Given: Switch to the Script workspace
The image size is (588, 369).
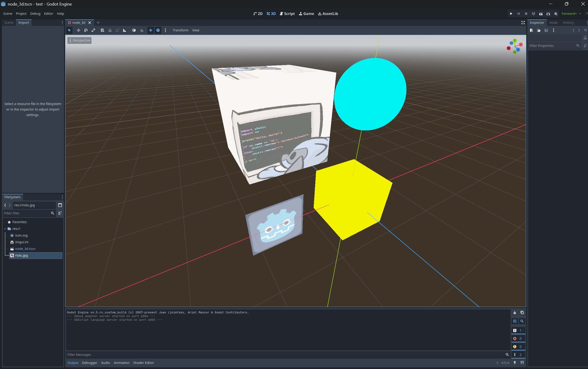Looking at the screenshot, I should click(287, 14).
